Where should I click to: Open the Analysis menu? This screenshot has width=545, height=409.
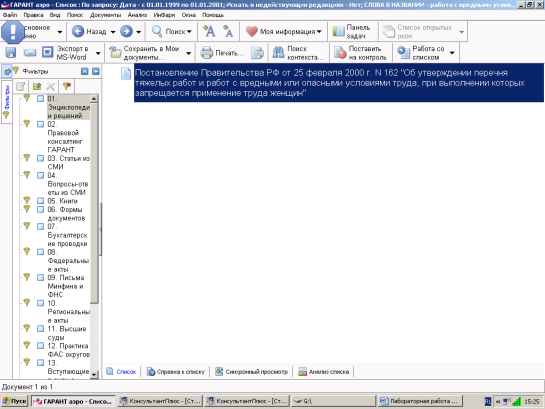point(137,15)
